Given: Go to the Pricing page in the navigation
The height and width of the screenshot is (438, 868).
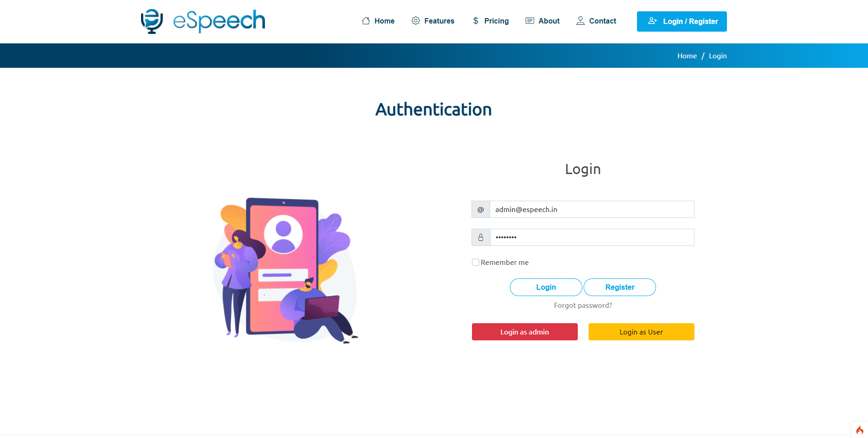Looking at the screenshot, I should (x=496, y=21).
